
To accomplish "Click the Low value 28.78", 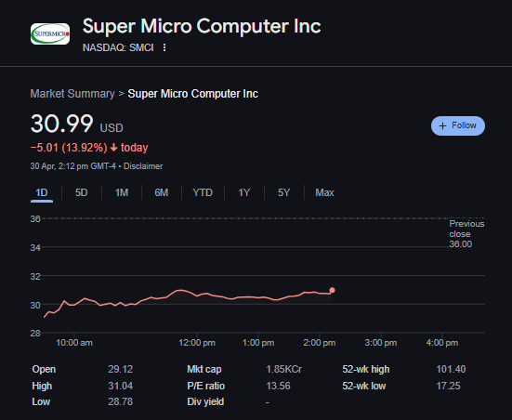I will pos(121,401).
